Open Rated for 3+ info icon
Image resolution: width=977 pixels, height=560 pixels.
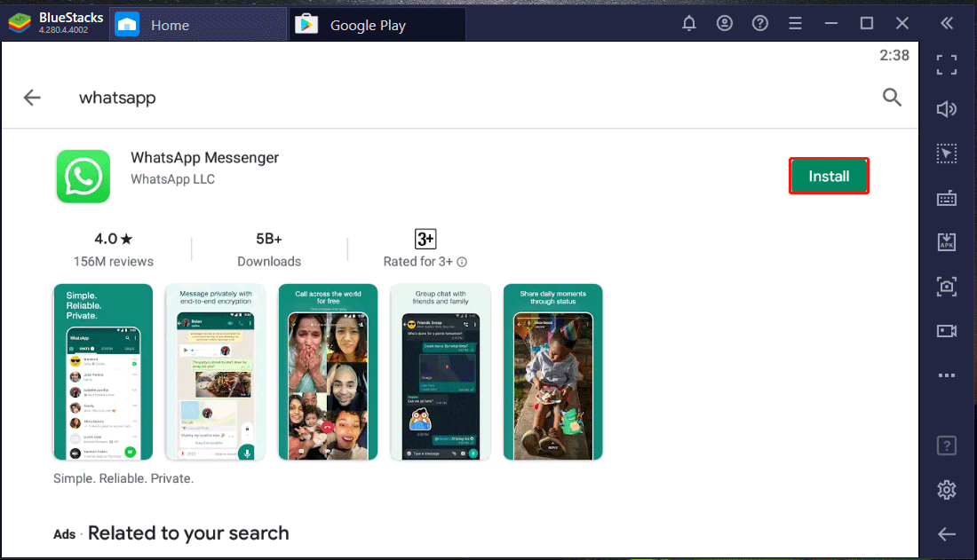point(462,262)
